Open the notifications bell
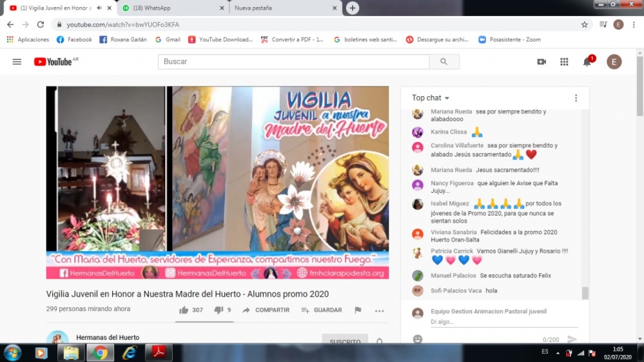This screenshot has width=644, height=362. pos(587,62)
